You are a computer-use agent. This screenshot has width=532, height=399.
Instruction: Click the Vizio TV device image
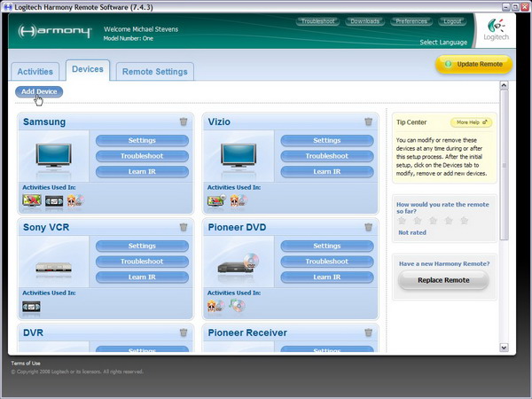239,156
